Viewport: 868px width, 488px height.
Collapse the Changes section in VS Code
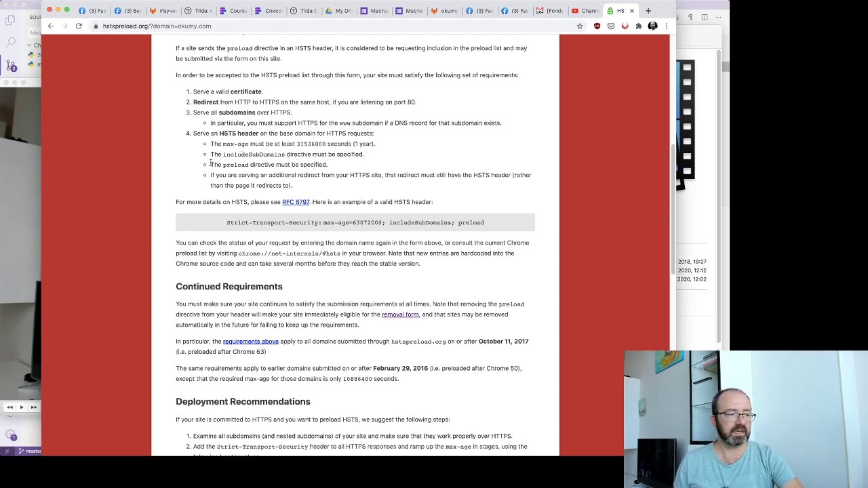click(29, 45)
